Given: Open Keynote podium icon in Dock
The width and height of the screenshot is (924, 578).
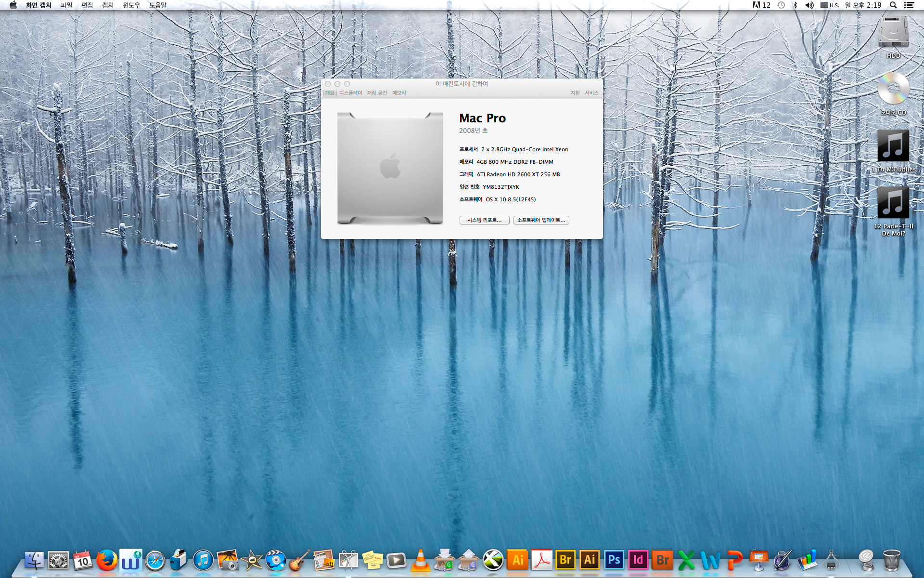Looking at the screenshot, I should [x=759, y=560].
